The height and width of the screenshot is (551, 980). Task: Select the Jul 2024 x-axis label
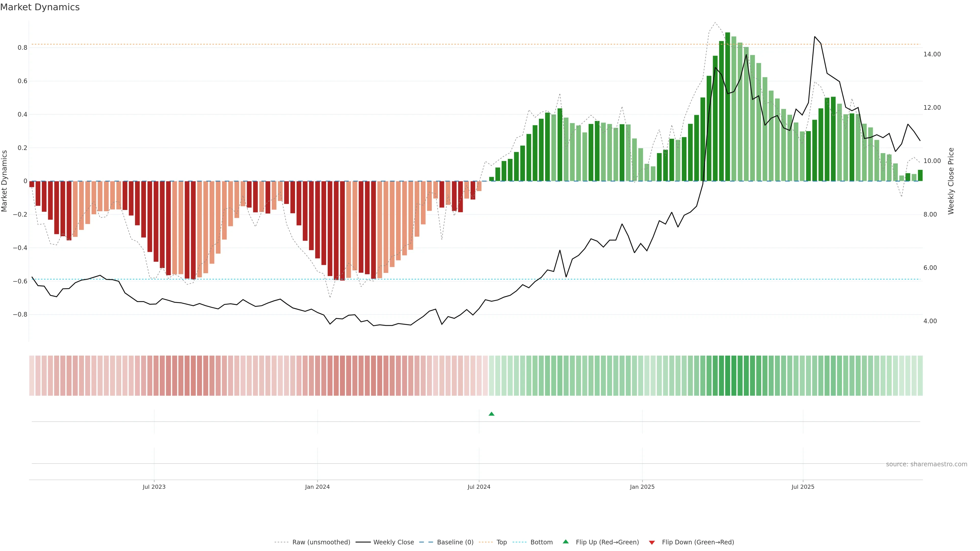(x=479, y=487)
